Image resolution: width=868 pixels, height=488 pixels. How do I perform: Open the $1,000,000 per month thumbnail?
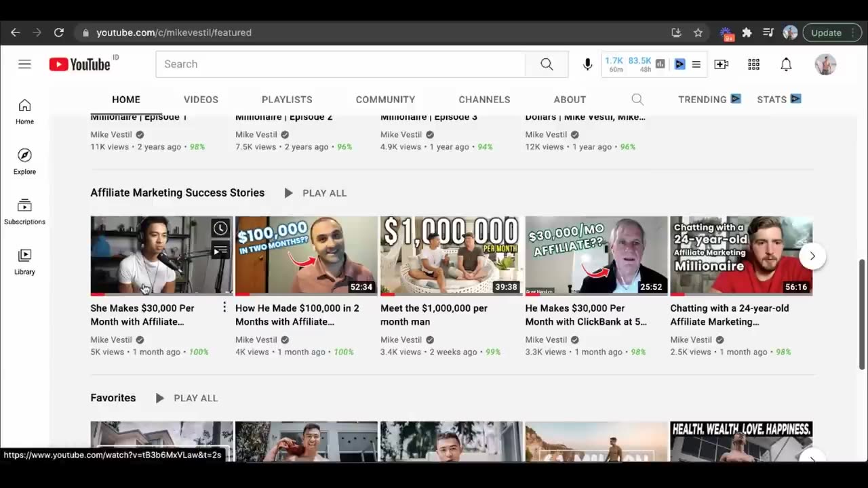[452, 256]
